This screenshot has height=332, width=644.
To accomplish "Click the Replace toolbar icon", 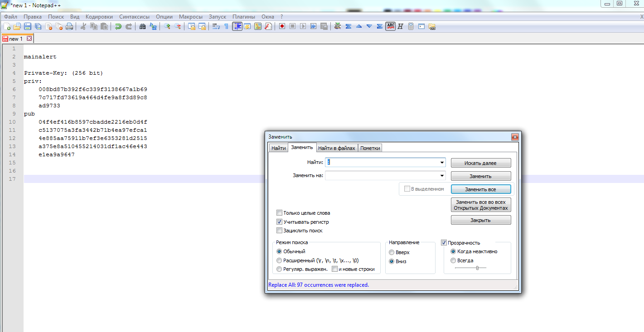I will (x=153, y=26).
